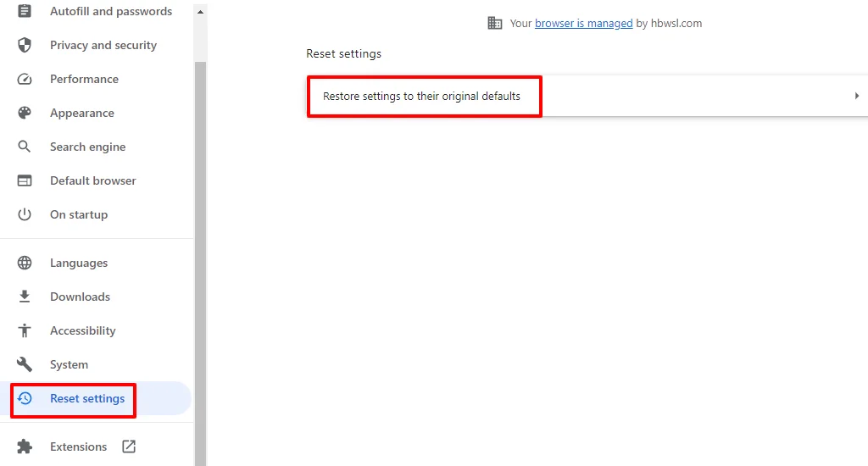
Task: Click the sidebar scrollbar up arrow
Action: pos(200,12)
